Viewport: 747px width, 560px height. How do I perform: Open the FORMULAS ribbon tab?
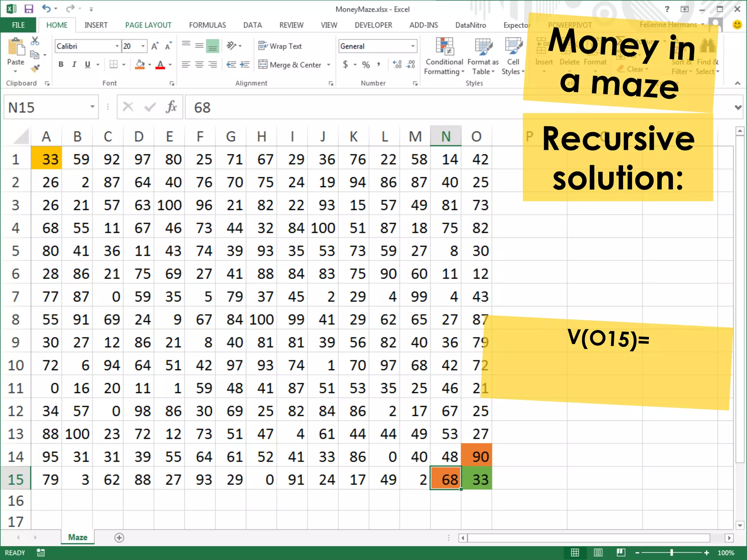pos(207,25)
